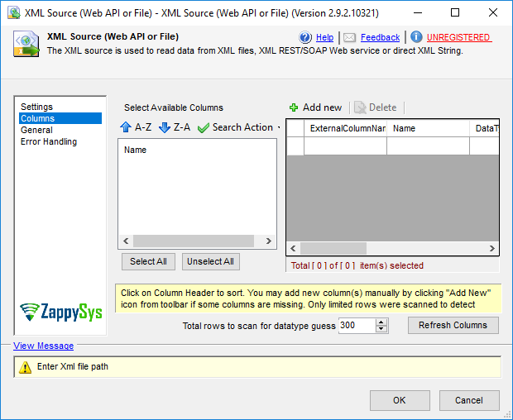Click the Name header in available columns list
Image resolution: width=513 pixels, height=420 pixels.
[135, 150]
